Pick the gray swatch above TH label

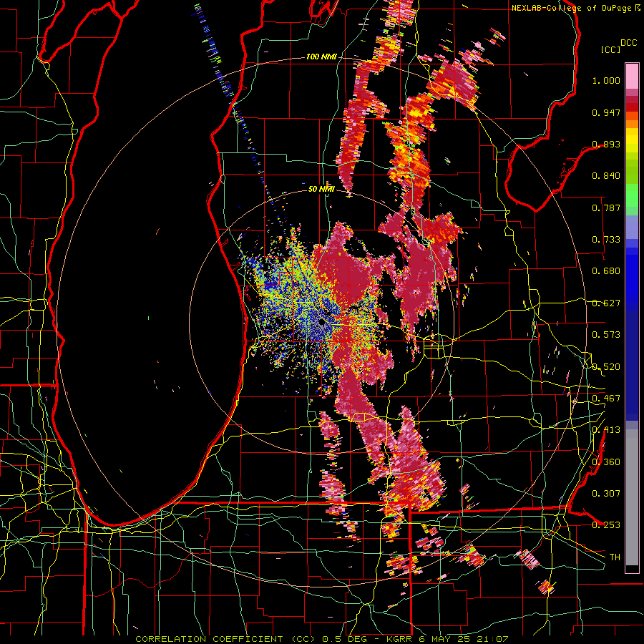coord(632,497)
